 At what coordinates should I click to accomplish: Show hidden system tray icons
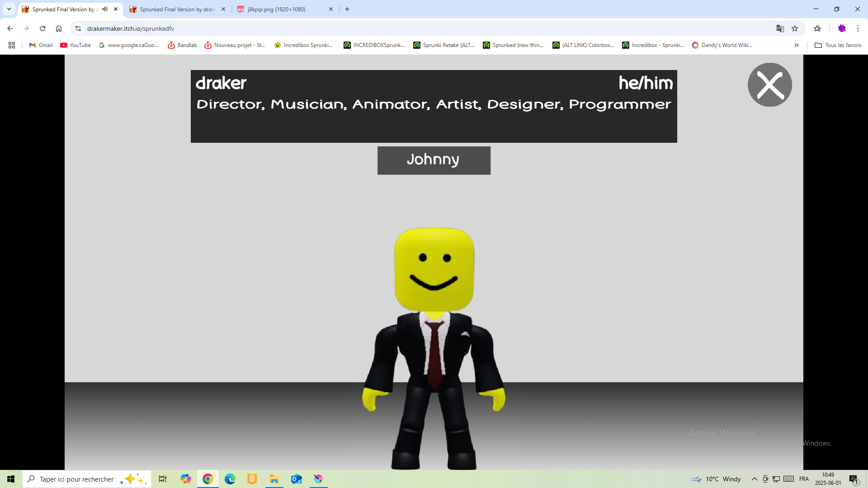tap(754, 479)
